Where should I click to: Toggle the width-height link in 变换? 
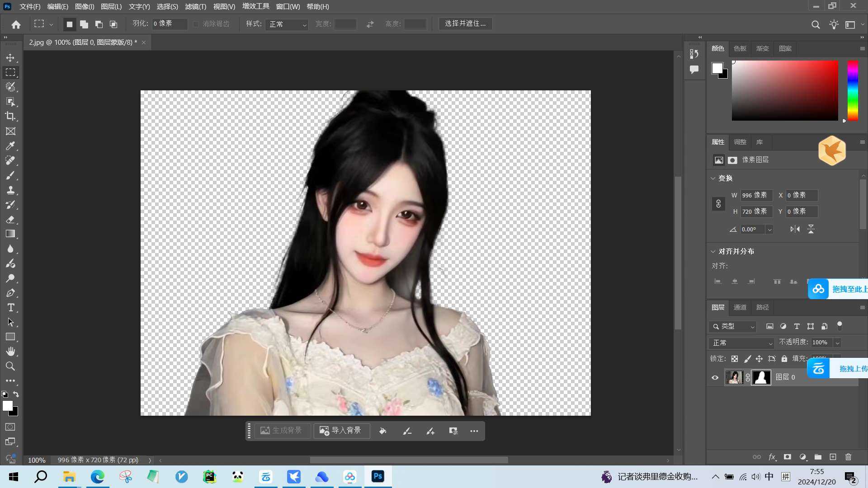pyautogui.click(x=718, y=203)
